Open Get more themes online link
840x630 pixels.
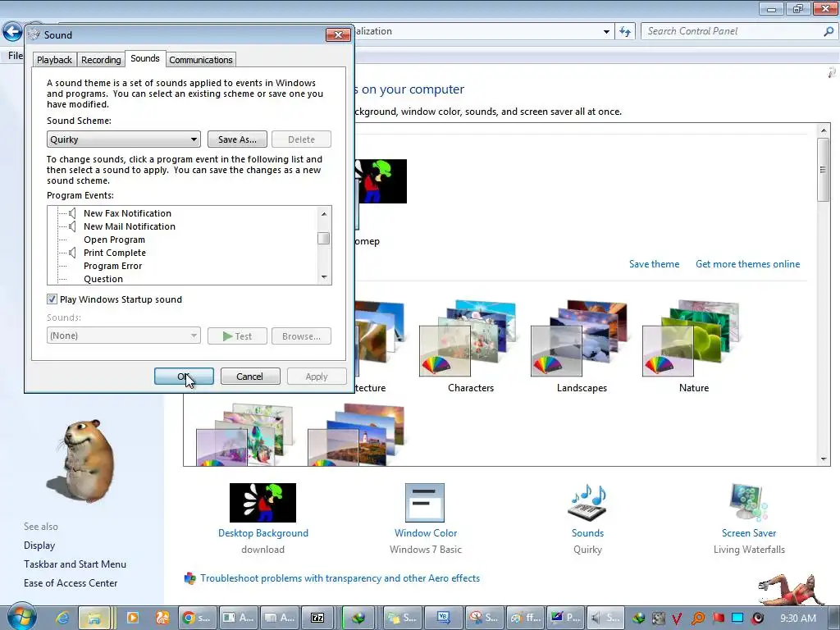(748, 264)
